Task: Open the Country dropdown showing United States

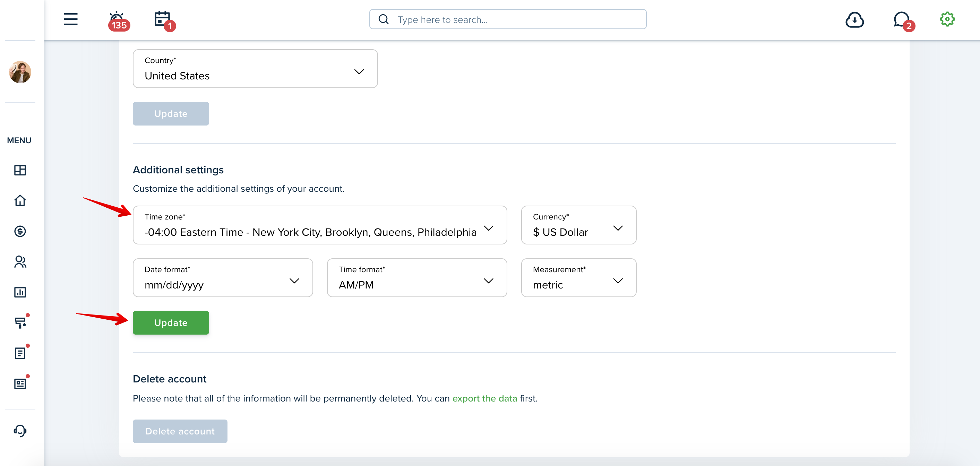Action: [x=255, y=68]
